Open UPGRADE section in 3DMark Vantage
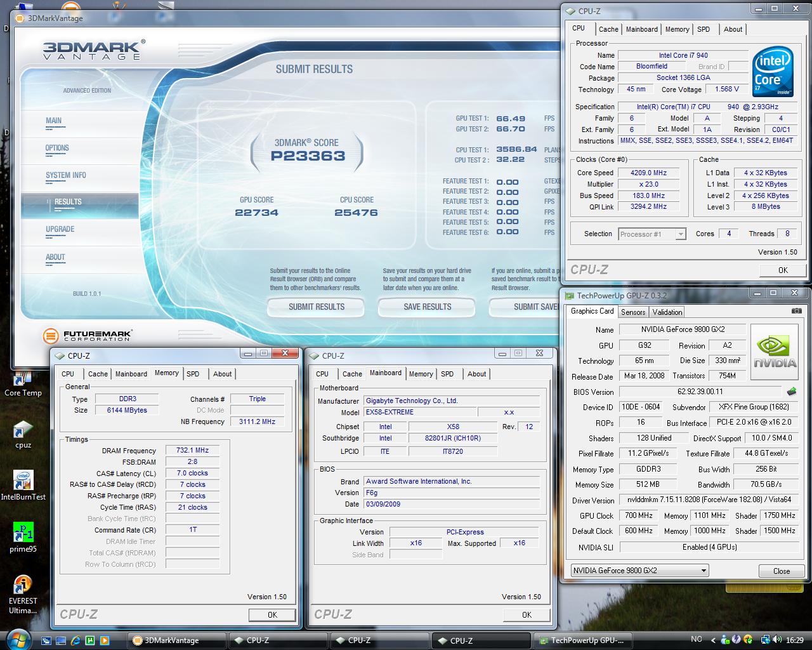Viewport: 812px width, 650px height. (x=60, y=229)
